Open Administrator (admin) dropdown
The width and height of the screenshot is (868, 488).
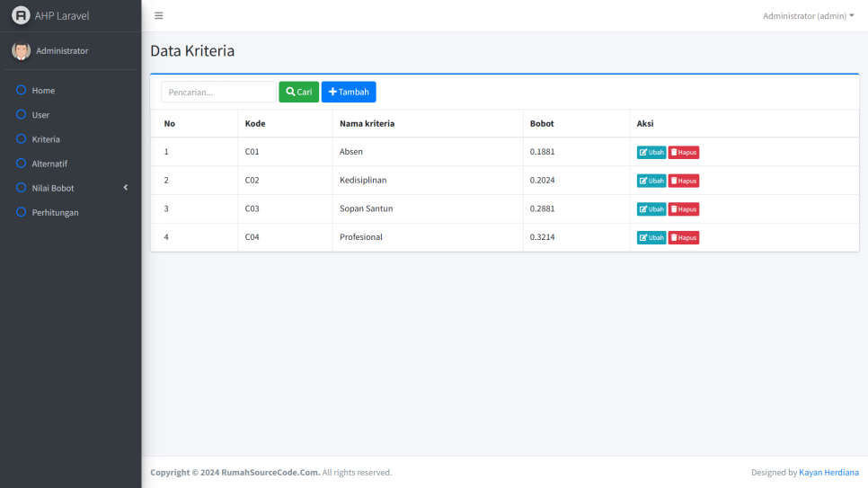coord(808,15)
